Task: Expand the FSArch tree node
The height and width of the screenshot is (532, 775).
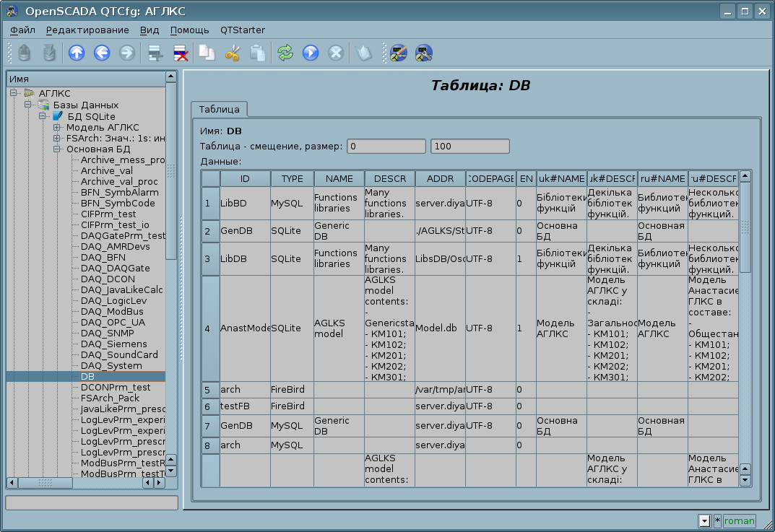Action: pyautogui.click(x=57, y=139)
